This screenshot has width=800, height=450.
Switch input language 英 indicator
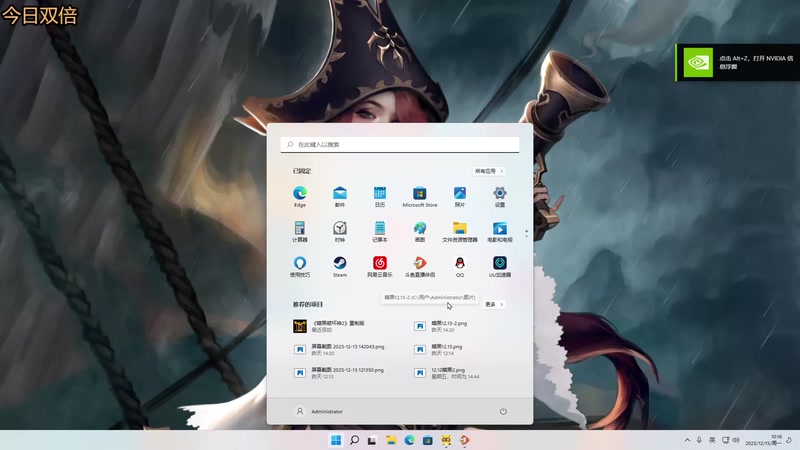click(712, 440)
